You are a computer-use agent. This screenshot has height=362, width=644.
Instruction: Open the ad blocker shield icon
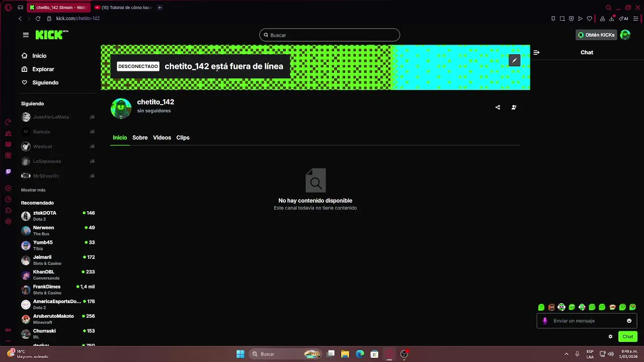click(x=571, y=19)
